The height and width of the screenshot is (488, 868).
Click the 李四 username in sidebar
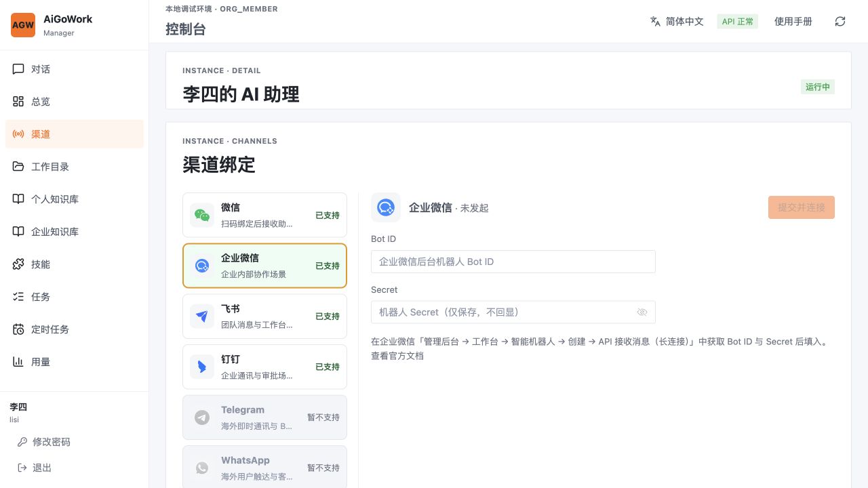click(x=18, y=407)
